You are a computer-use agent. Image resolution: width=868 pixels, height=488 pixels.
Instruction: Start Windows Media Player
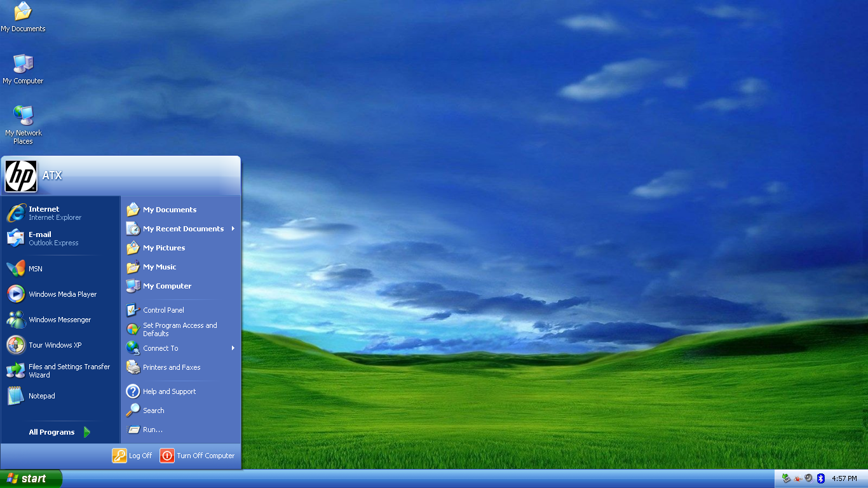point(60,294)
